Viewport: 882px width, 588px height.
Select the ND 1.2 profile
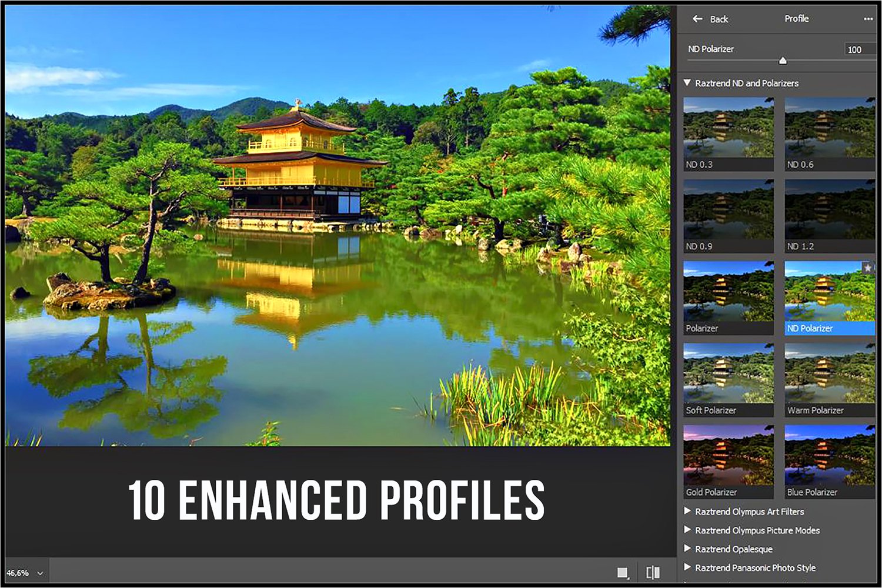[x=829, y=215]
